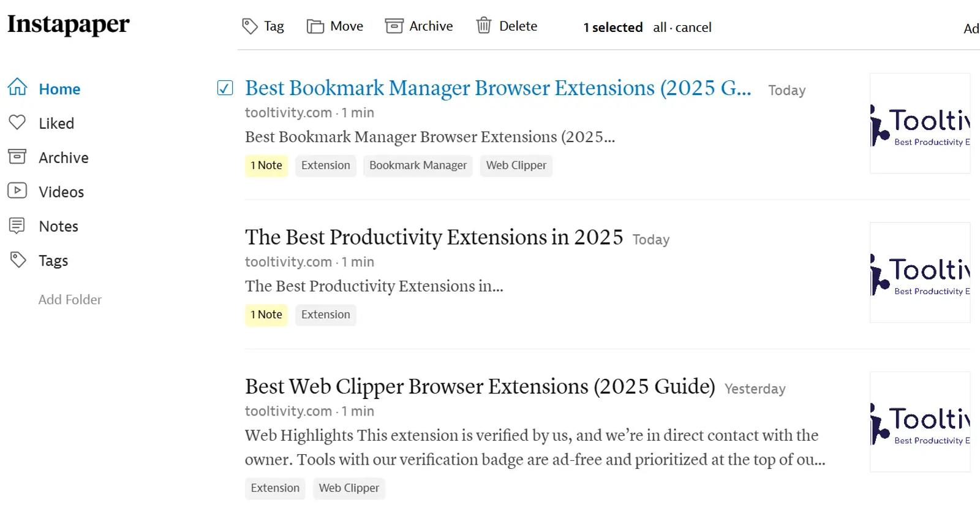
Task: Click the Videos play icon
Action: (17, 191)
